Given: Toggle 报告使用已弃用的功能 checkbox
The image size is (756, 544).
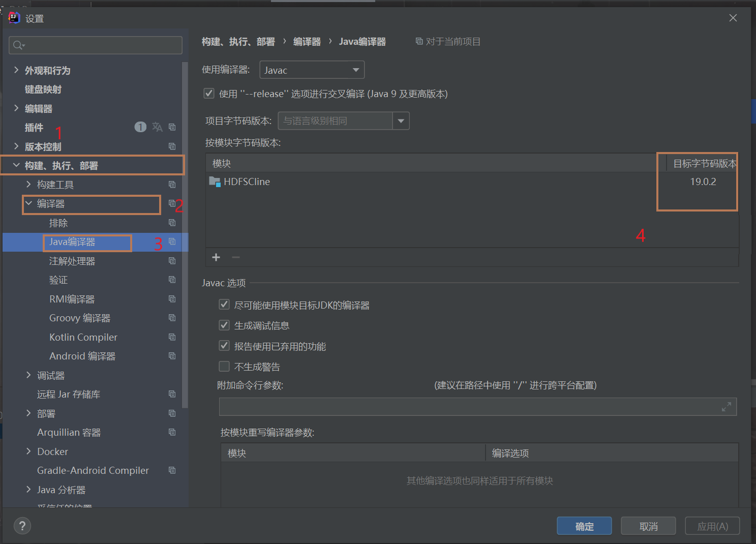Looking at the screenshot, I should click(x=224, y=346).
